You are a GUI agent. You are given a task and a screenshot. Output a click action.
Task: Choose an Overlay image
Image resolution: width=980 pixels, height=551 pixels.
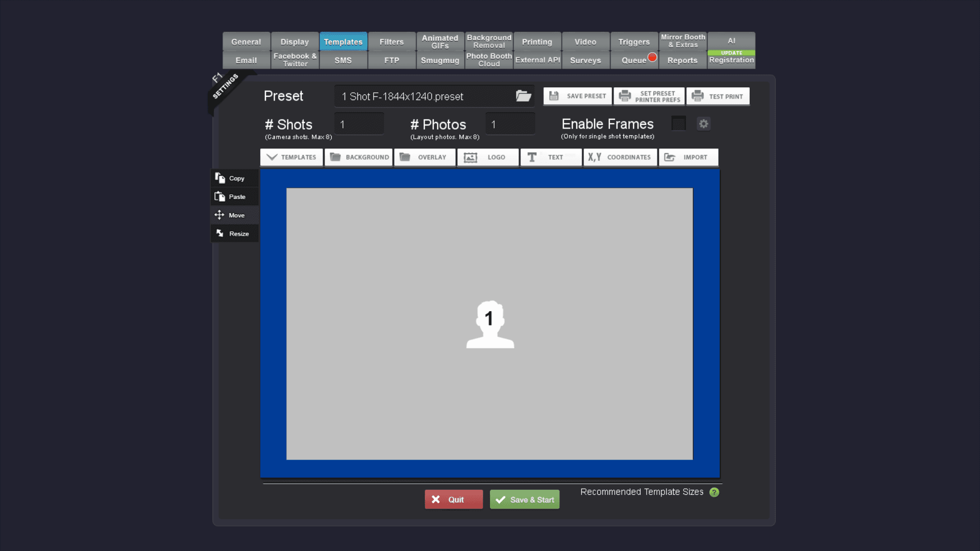point(424,157)
